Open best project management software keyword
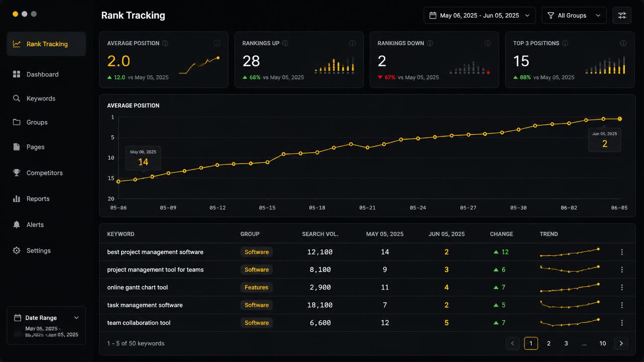The height and width of the screenshot is (362, 644). (155, 252)
